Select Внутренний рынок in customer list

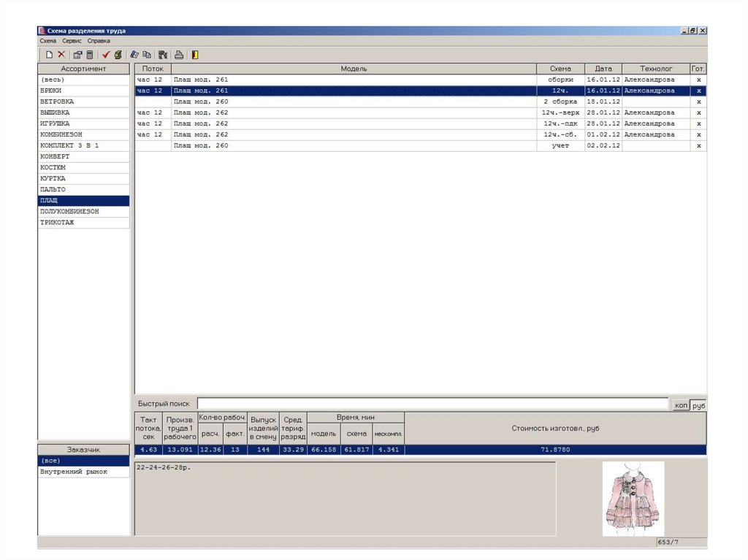[73, 472]
